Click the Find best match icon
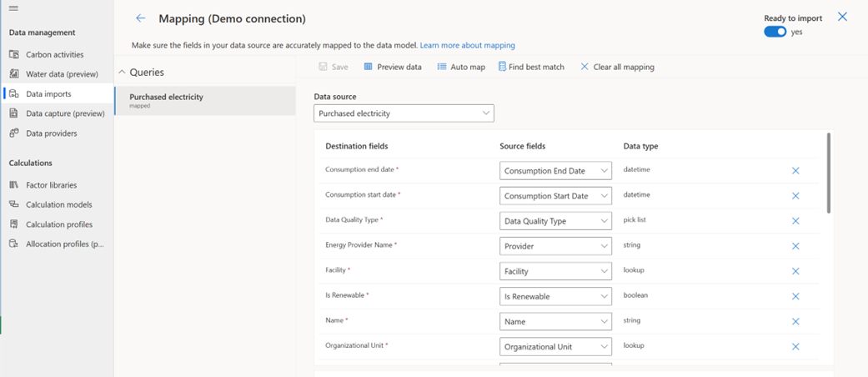 click(502, 67)
